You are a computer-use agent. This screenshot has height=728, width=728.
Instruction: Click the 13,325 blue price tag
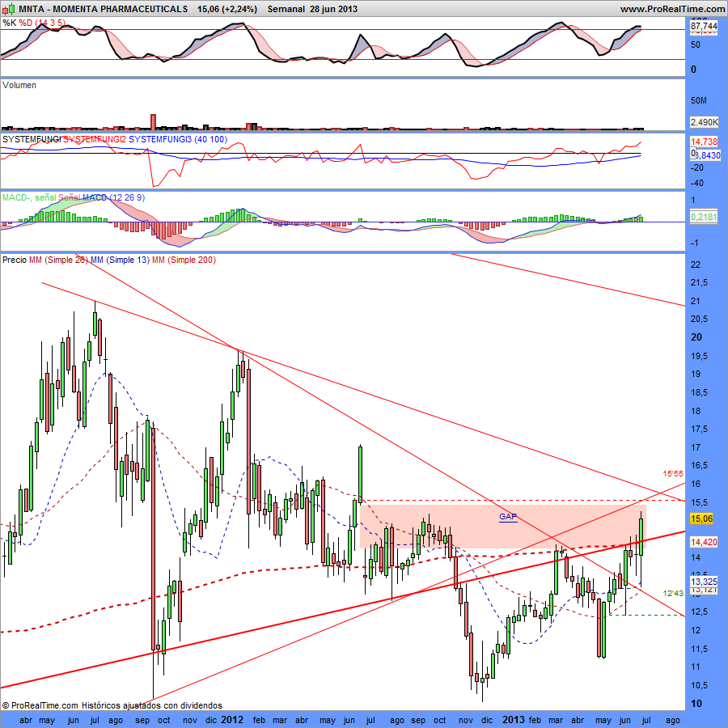coord(704,582)
